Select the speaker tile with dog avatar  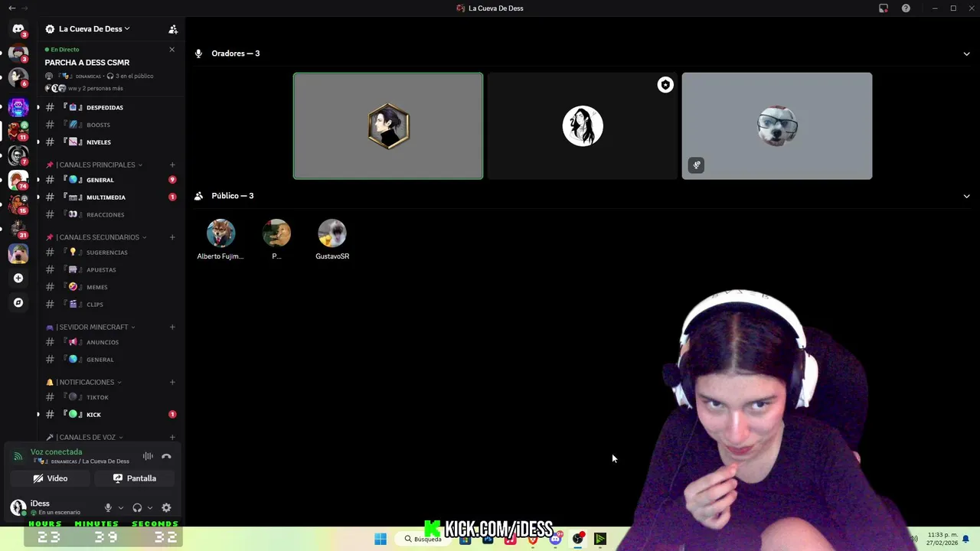[777, 126]
